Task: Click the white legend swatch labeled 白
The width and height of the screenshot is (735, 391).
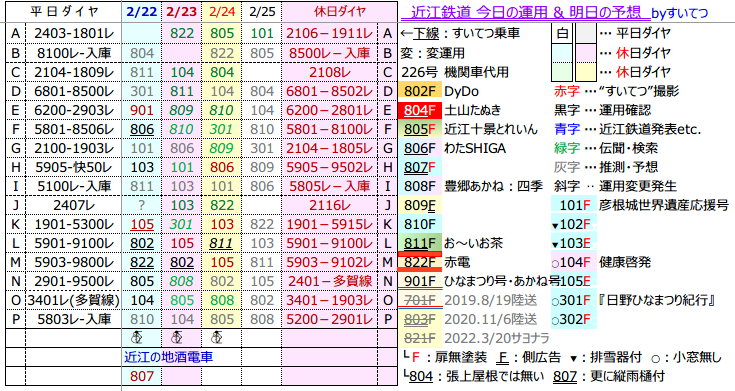Action: pyautogui.click(x=562, y=33)
